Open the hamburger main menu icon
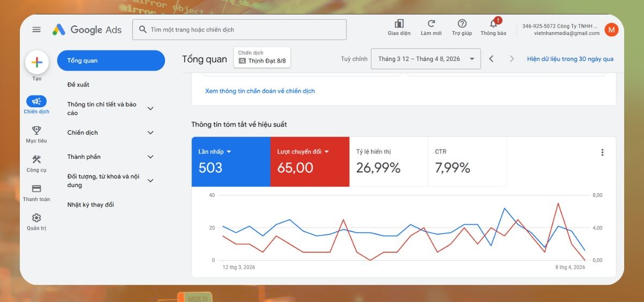Screen dimensions: 644x302 (x=36, y=30)
